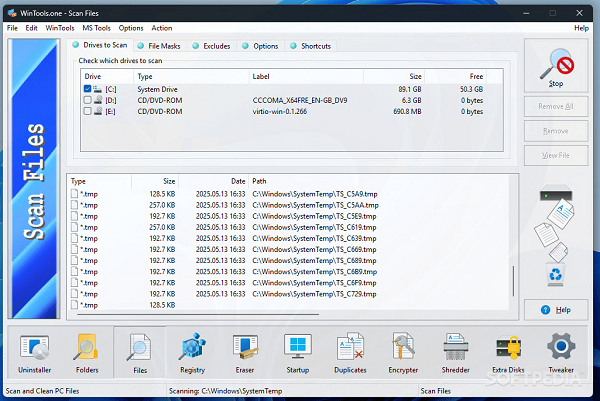This screenshot has height=401, width=600.
Task: Click the Remove All button
Action: 556,106
